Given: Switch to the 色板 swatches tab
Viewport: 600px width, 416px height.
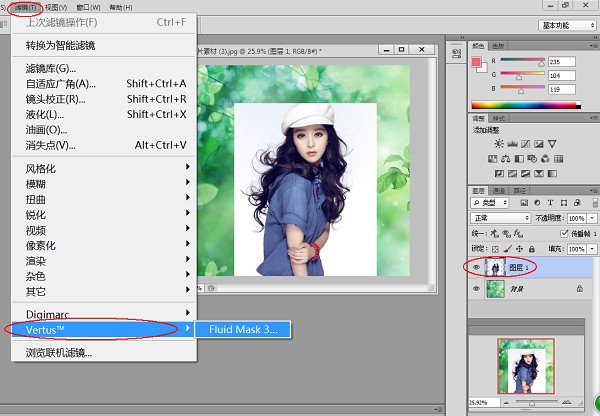Looking at the screenshot, I should click(x=498, y=46).
